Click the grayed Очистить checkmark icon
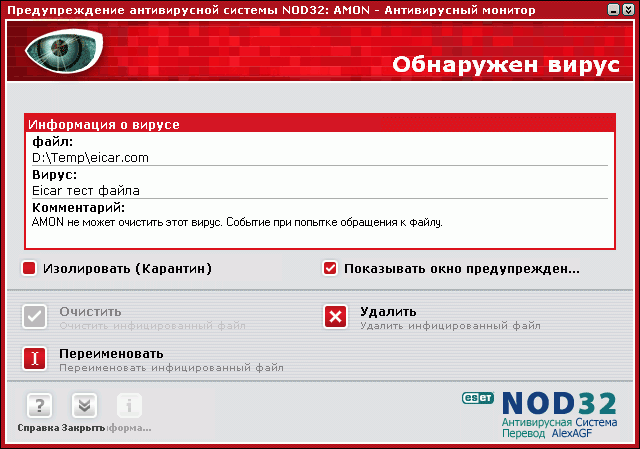Viewport: 640px width, 449px height. pos(35,316)
